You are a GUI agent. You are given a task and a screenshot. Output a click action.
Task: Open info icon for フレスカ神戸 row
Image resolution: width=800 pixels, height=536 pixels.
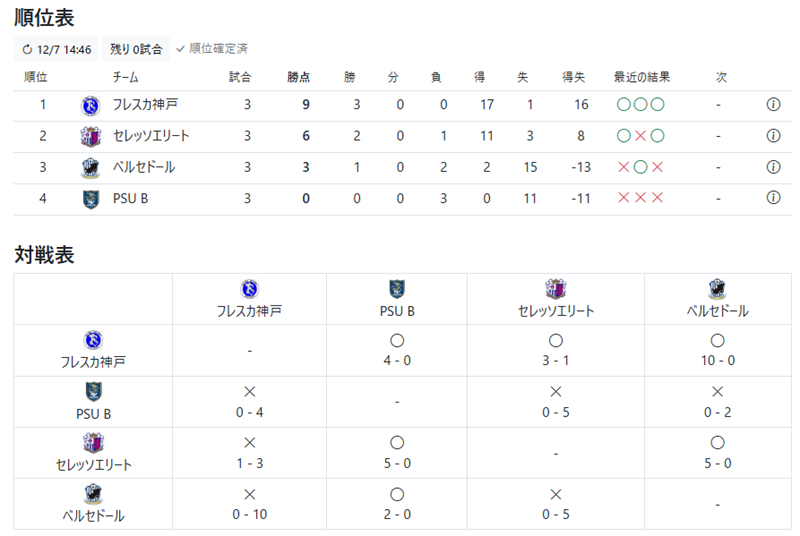(x=773, y=105)
